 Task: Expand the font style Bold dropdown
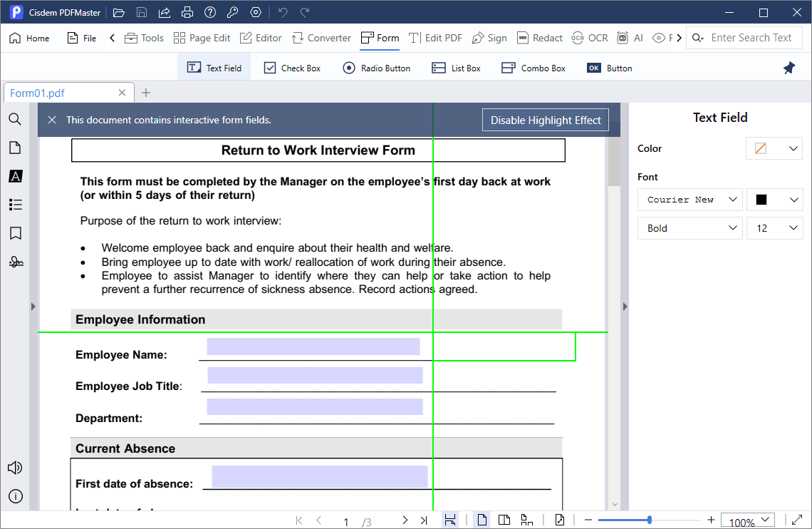point(689,228)
